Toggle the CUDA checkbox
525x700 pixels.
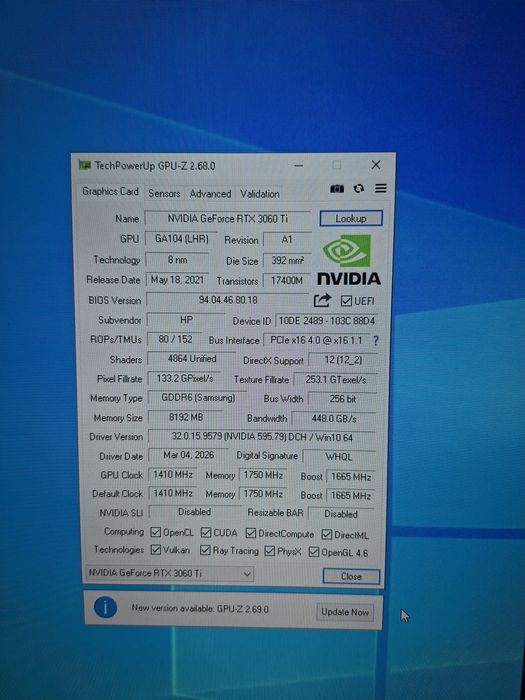[x=206, y=533]
